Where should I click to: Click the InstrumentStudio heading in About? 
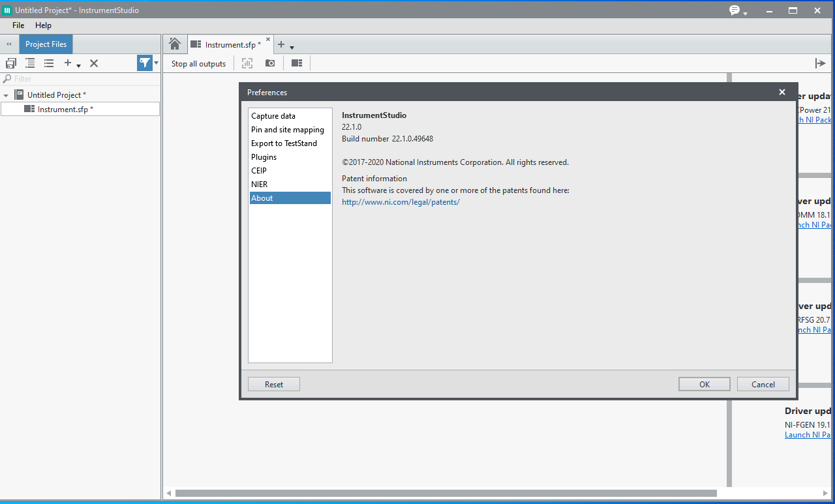pyautogui.click(x=374, y=115)
